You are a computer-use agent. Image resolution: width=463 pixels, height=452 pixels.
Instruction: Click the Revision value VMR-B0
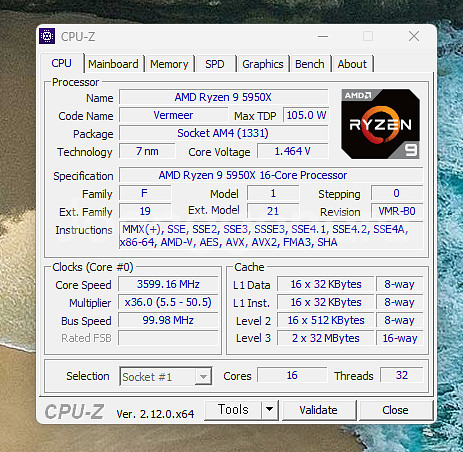tap(397, 211)
